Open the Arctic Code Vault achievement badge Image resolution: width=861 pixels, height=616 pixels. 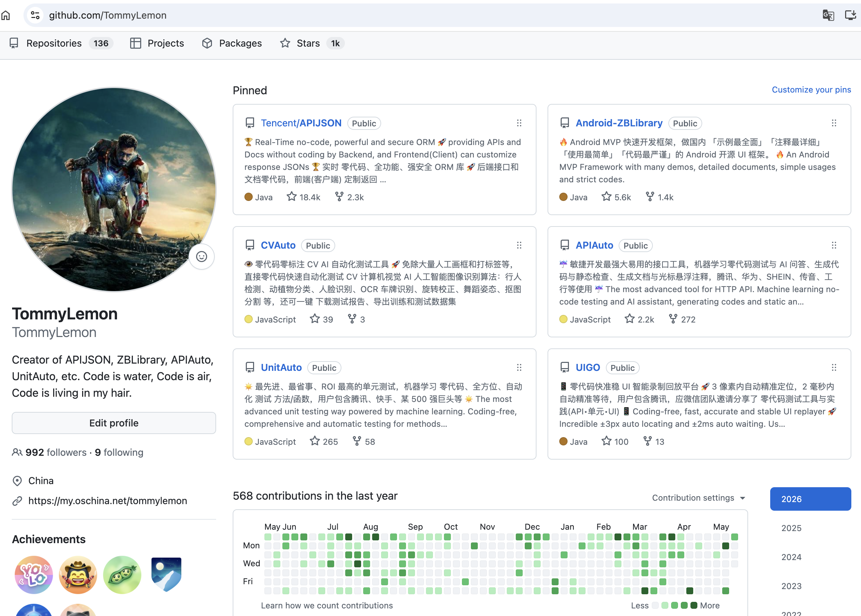click(x=166, y=575)
